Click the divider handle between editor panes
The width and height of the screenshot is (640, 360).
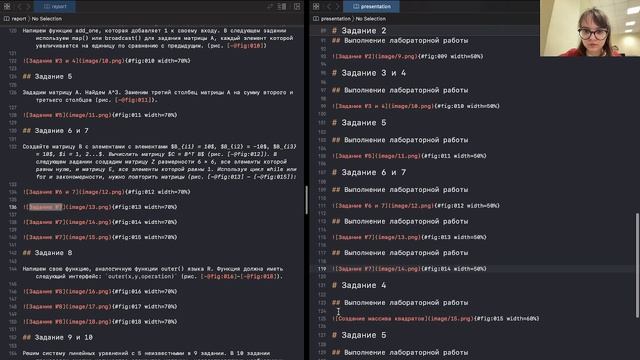pos(307,200)
